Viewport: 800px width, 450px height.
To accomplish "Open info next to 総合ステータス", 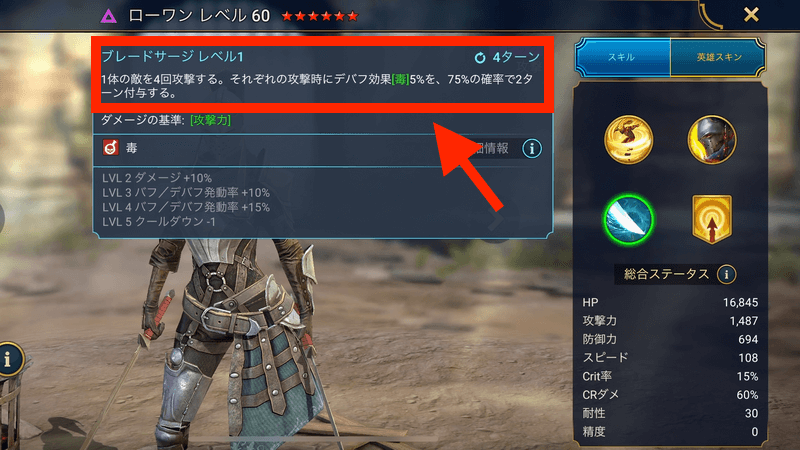I will [726, 274].
